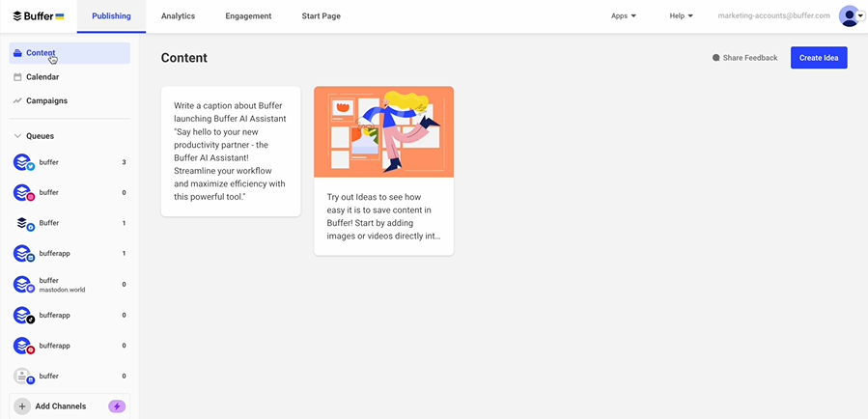
Task: Click the plus icon beside Add Channels
Action: (x=22, y=406)
